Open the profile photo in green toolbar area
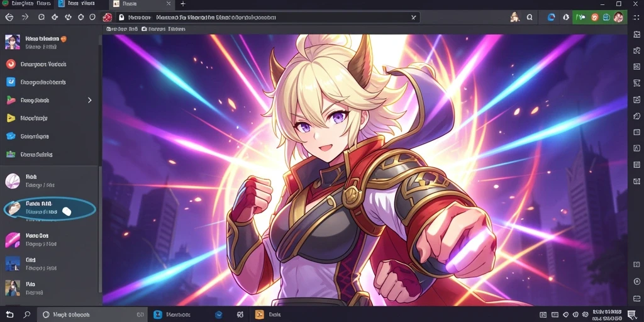Viewport: 644px width, 322px height. pos(618,17)
